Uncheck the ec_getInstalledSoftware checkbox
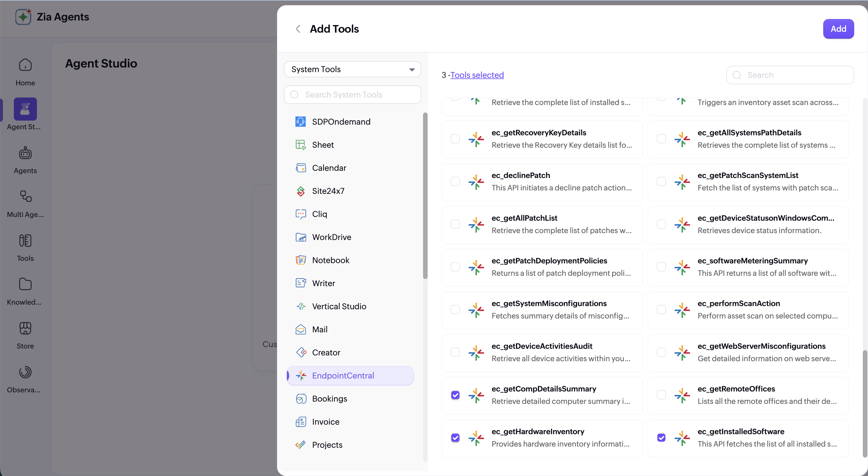The height and width of the screenshot is (476, 868). coord(661,438)
